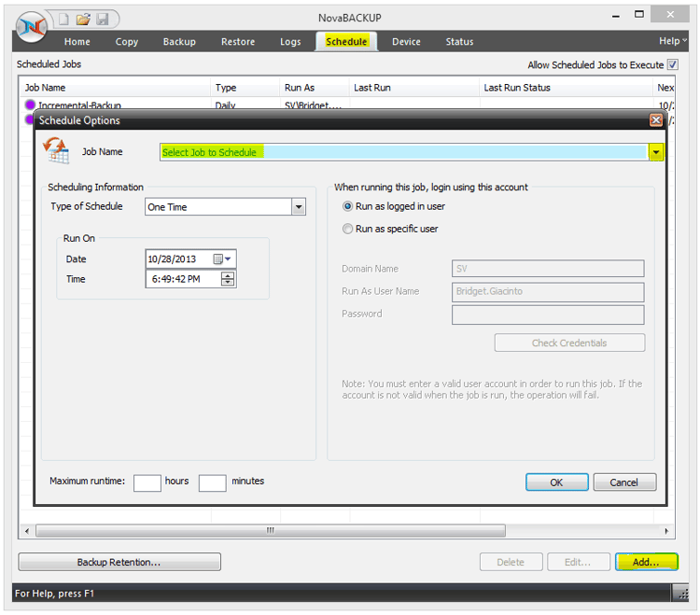Click the NovaBACKUP logo orb button
Image resolution: width=700 pixels, height=615 pixels.
click(31, 27)
